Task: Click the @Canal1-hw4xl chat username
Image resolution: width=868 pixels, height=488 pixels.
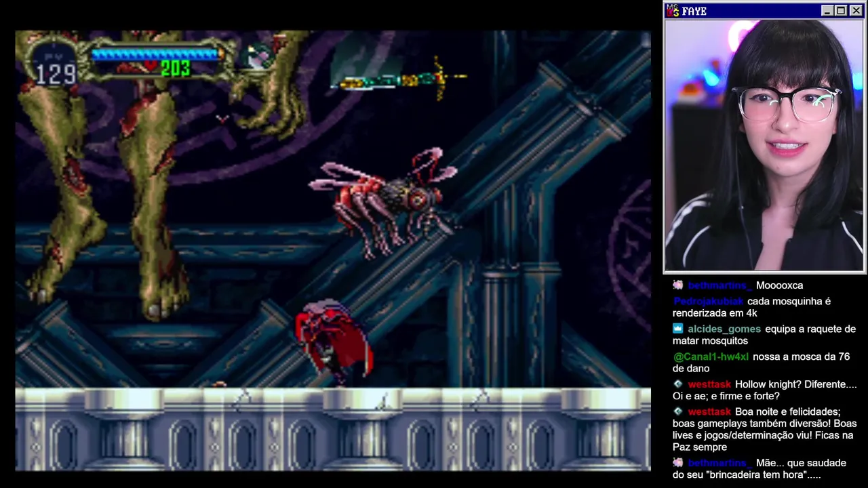Action: click(x=711, y=357)
